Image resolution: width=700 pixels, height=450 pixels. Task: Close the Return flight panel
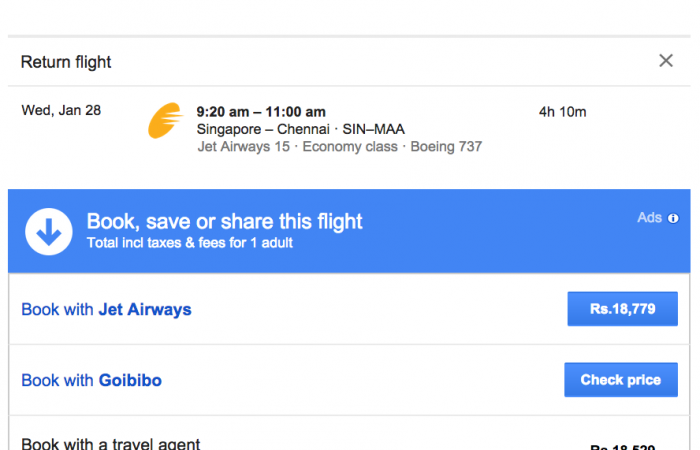[666, 61]
